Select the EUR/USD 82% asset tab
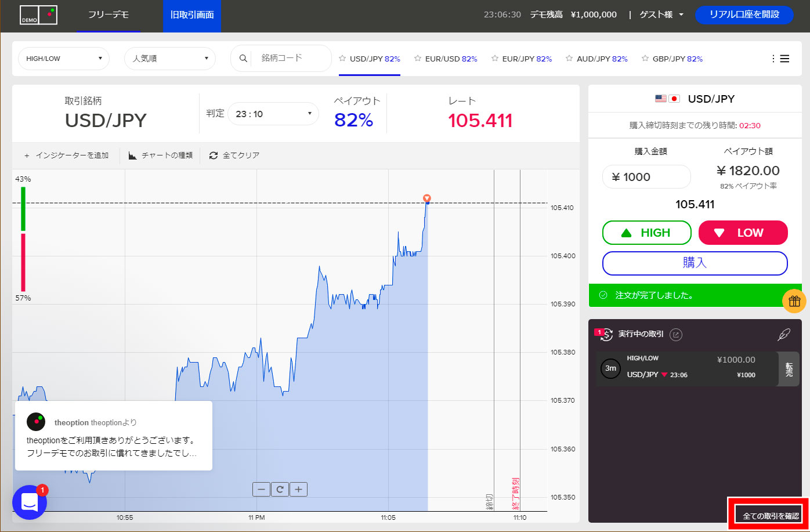The height and width of the screenshot is (532, 810). click(x=451, y=59)
